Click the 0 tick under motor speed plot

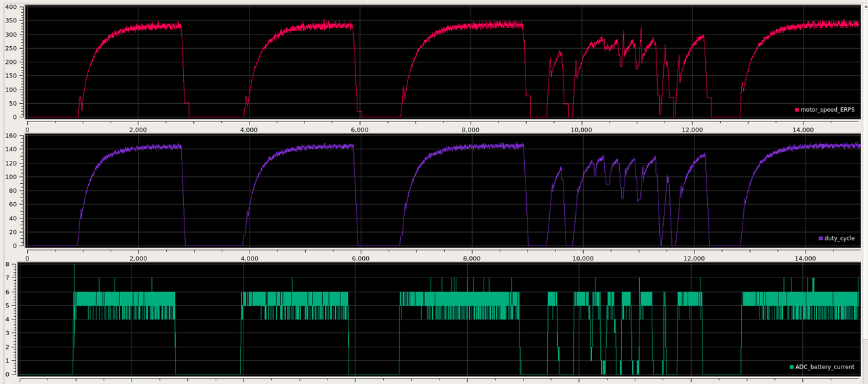(x=27, y=129)
